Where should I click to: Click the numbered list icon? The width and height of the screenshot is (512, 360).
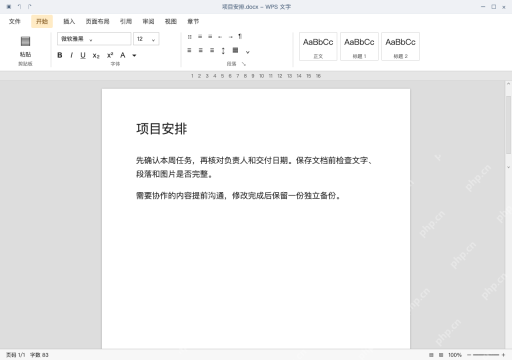200,36
